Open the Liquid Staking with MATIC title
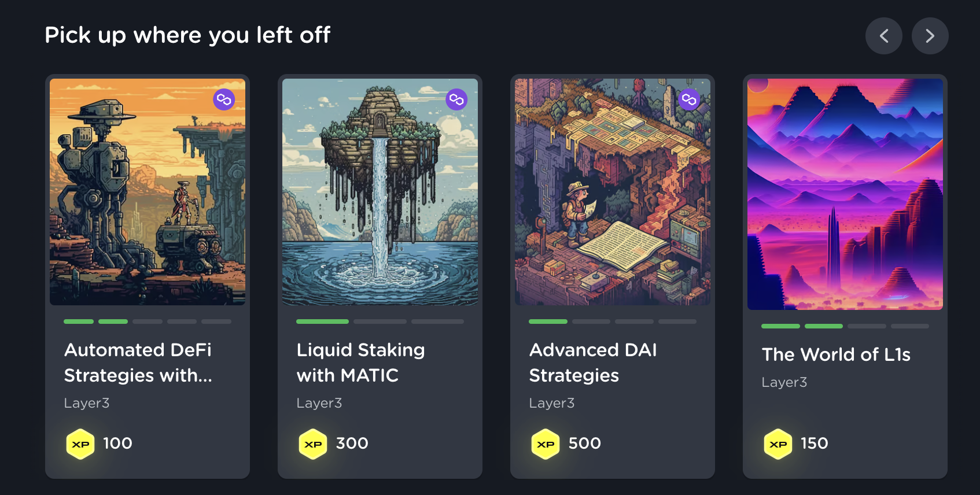Viewport: 980px width, 495px height. [x=361, y=363]
